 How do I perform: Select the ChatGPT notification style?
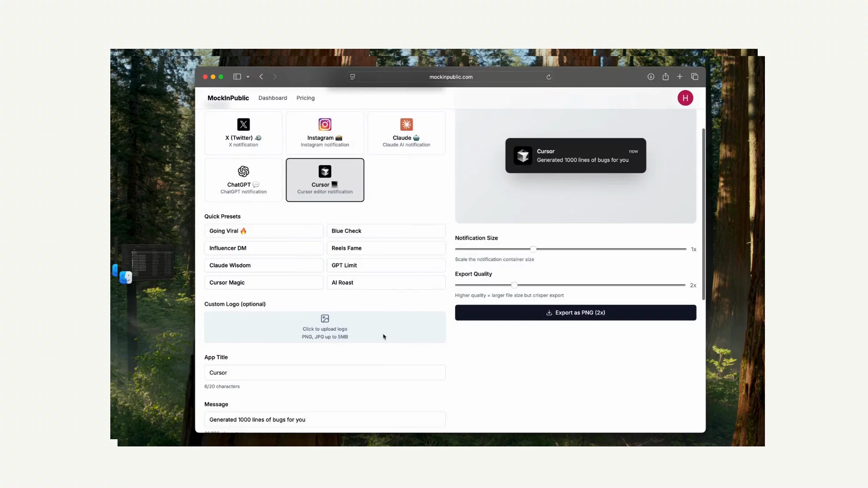[243, 180]
